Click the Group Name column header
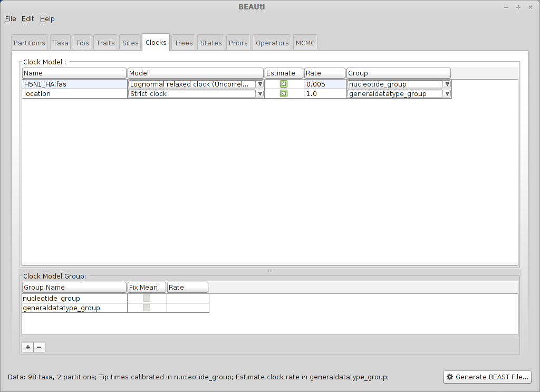Viewport: 540px width, 392px height. (74, 288)
